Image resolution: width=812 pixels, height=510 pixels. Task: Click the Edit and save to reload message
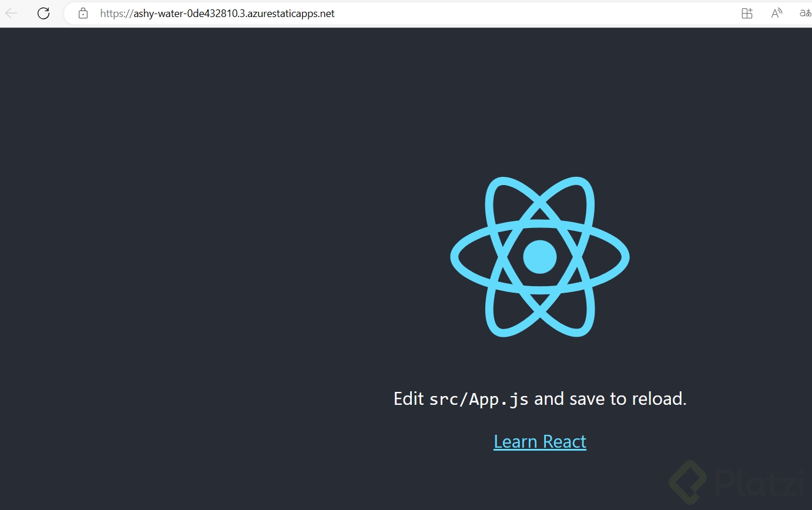pyautogui.click(x=540, y=398)
